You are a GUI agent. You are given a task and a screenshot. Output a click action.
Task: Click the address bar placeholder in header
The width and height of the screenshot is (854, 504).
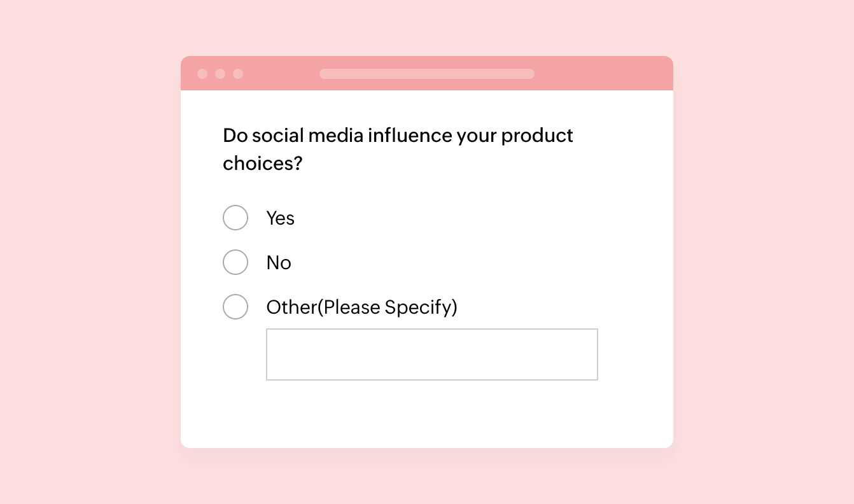click(x=427, y=74)
